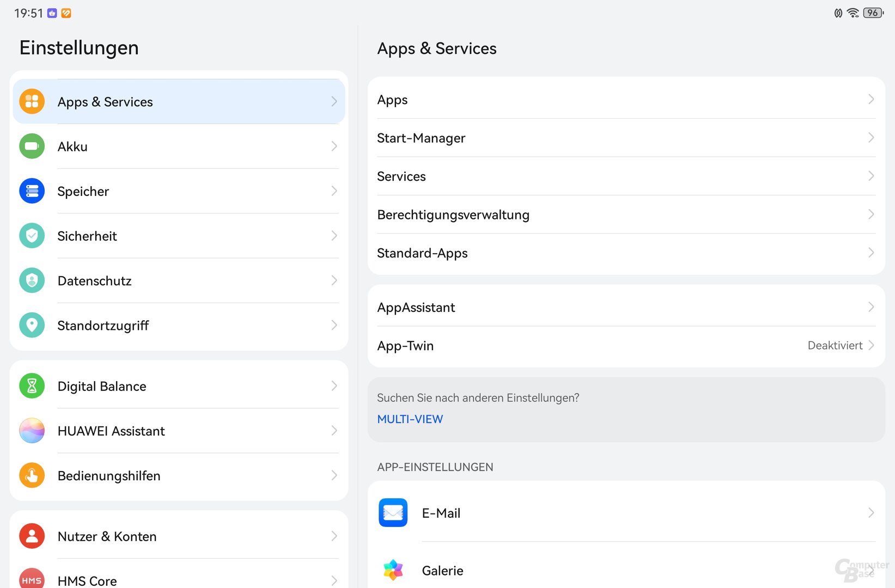The image size is (895, 588).
Task: Expand the Standard-Apps row chevron
Action: click(x=871, y=253)
